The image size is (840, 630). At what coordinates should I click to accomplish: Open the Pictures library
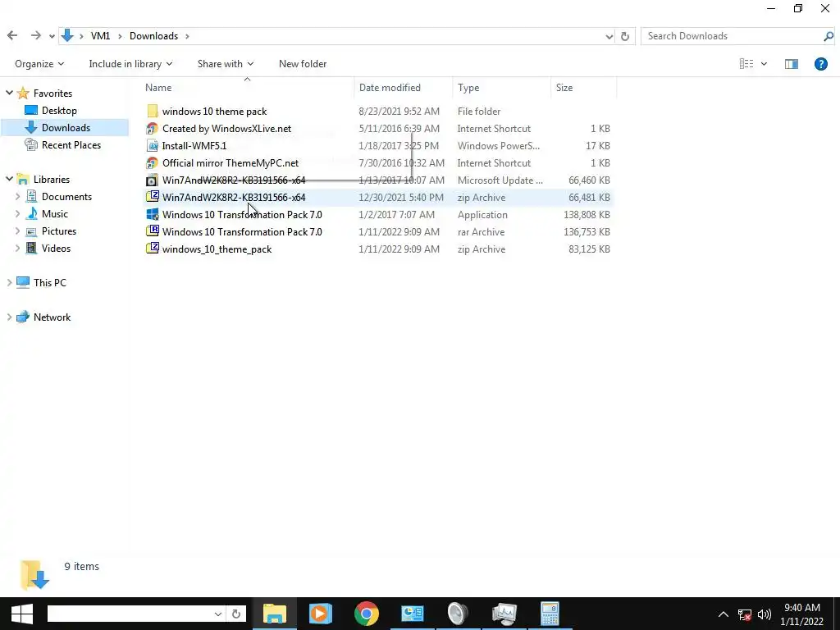[59, 231]
